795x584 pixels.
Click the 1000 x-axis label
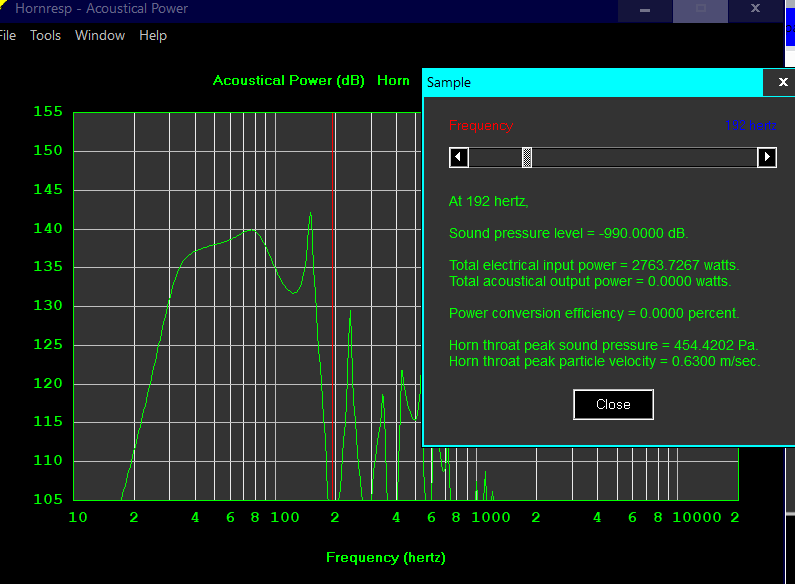coord(491,517)
